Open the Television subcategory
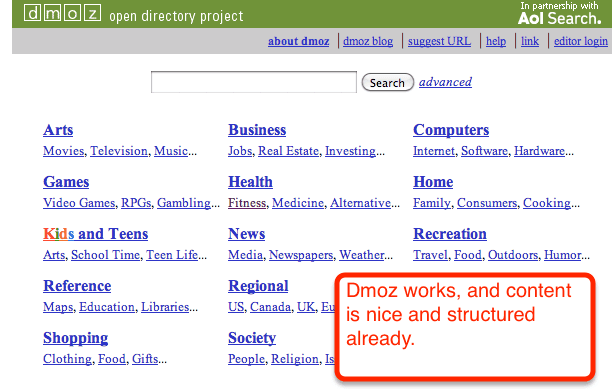This screenshot has width=614, height=389. (119, 151)
